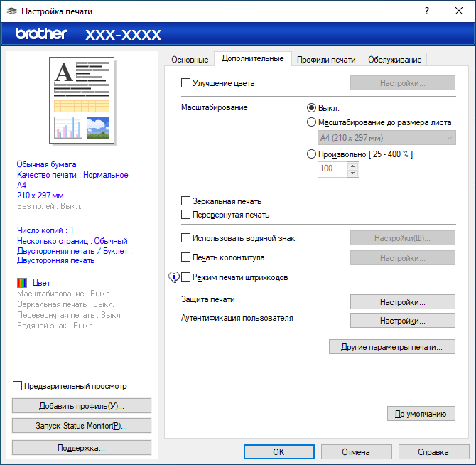Screen dimensions: 476x465
Task: Click the Отмена button
Action: pyautogui.click(x=356, y=452)
